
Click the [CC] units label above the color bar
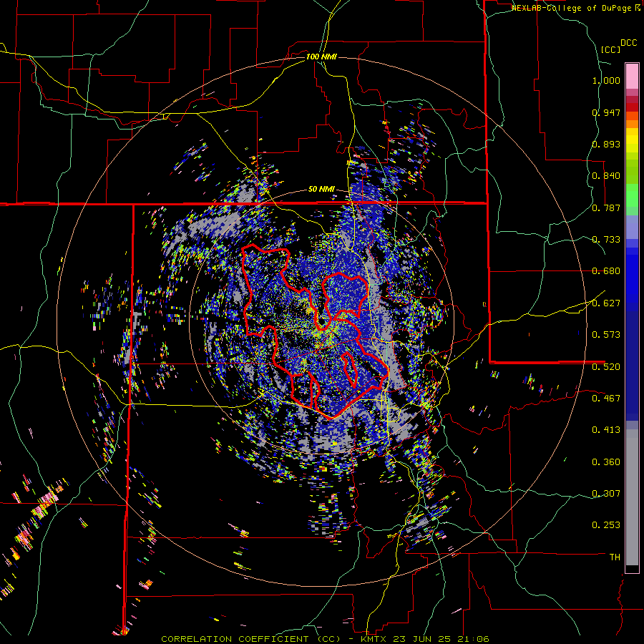[610, 49]
